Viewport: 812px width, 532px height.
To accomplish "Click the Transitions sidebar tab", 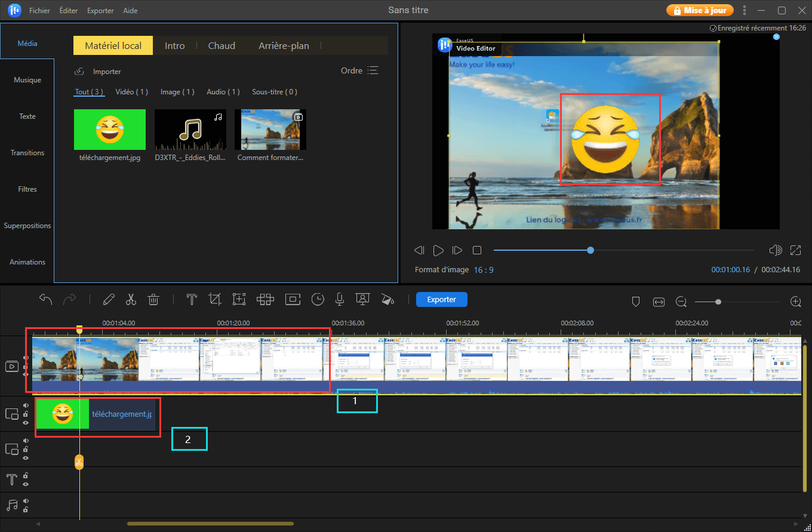I will coord(27,153).
